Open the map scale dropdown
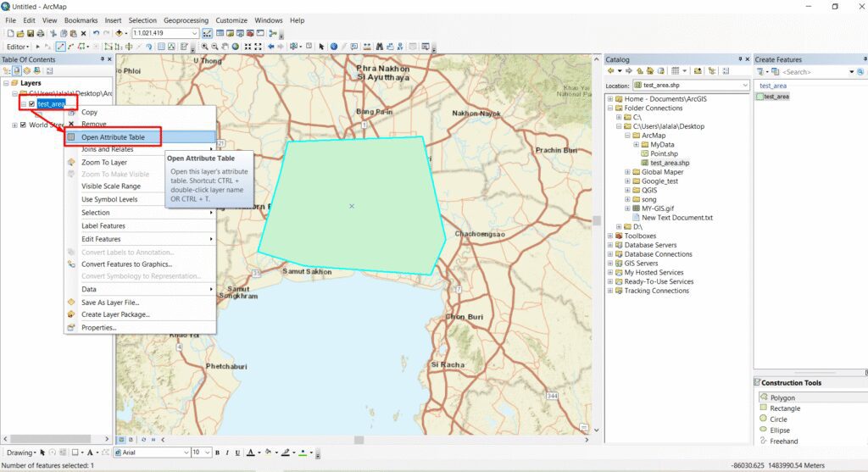868x472 pixels. [194, 33]
